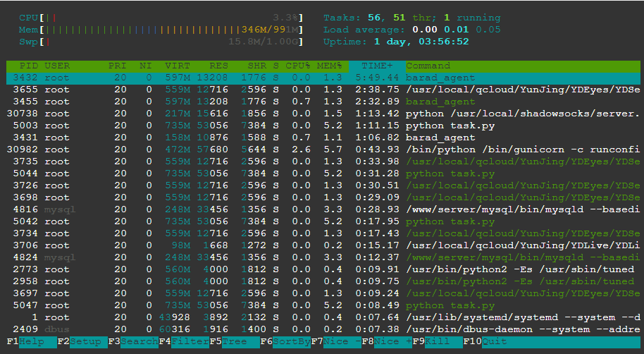Image resolution: width=644 pixels, height=354 pixels.
Task: Sort by the PRI column header
Action: tap(117, 66)
